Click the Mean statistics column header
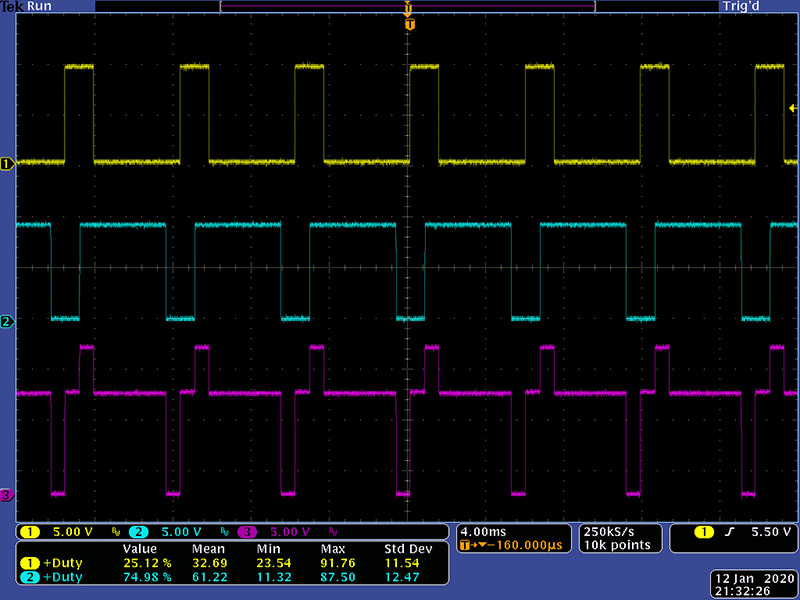Screen dimensions: 800x600 point(209,549)
